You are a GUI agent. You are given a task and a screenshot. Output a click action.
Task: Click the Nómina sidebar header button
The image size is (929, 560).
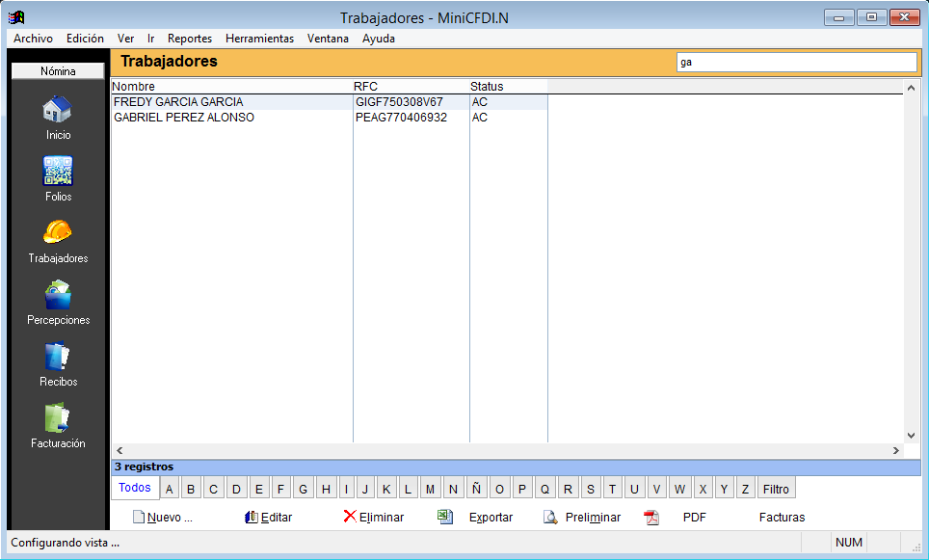pyautogui.click(x=58, y=71)
